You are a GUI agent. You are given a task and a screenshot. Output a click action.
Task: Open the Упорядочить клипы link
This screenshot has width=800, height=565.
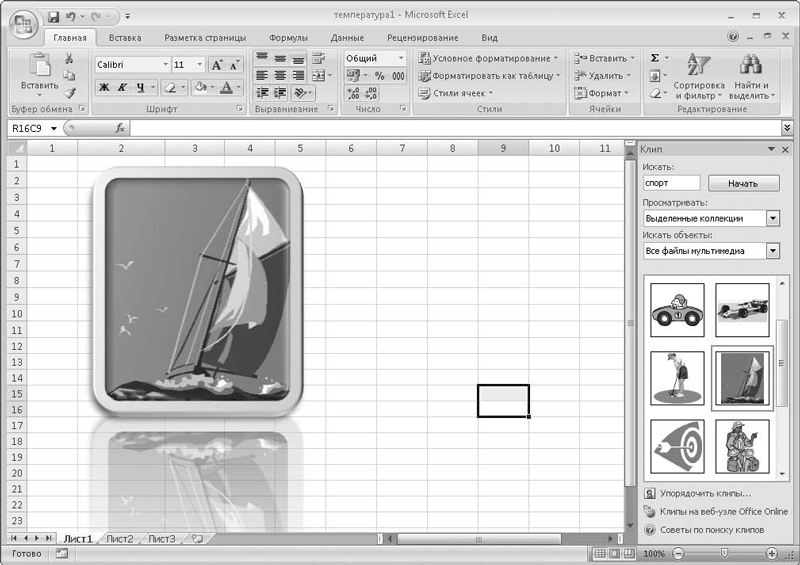[x=706, y=494]
